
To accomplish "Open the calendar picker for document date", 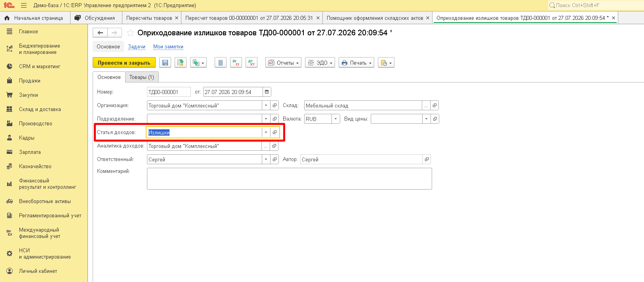I will [267, 92].
